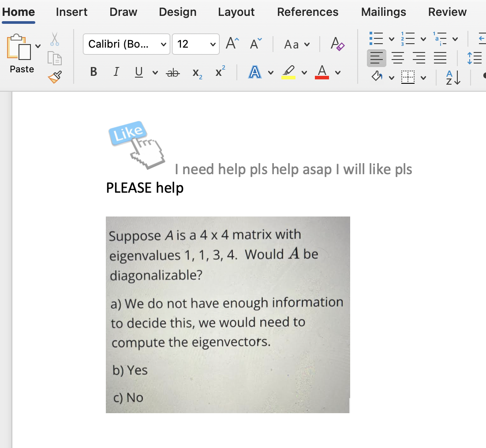This screenshot has height=448, width=486.
Task: Click the Copy icon
Action: pos(55,58)
